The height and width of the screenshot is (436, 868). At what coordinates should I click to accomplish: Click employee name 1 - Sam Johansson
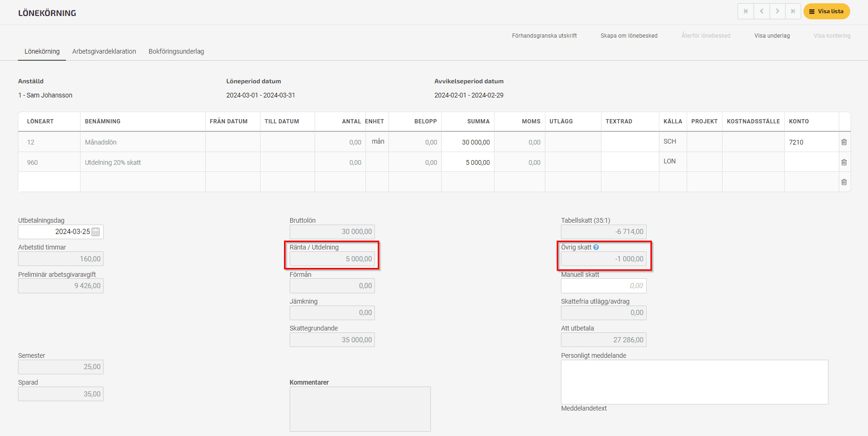[x=45, y=95]
